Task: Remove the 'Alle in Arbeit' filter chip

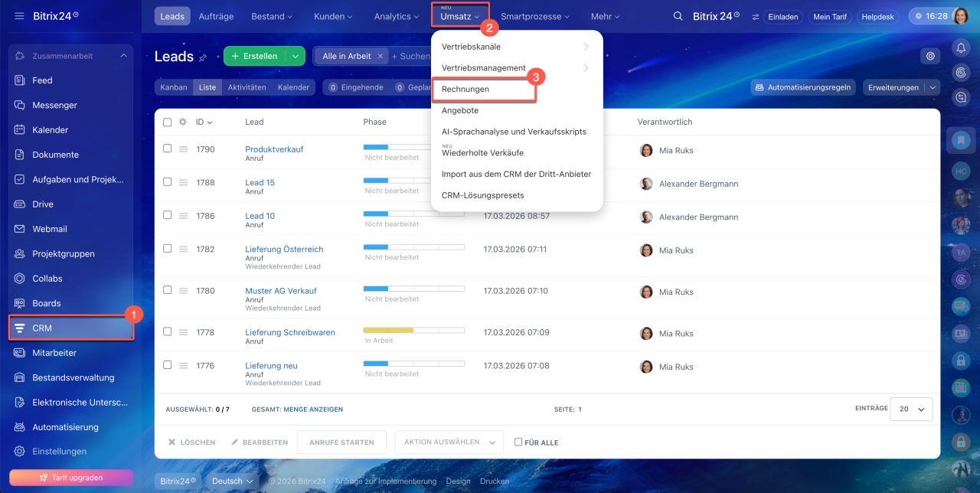Action: pos(381,56)
